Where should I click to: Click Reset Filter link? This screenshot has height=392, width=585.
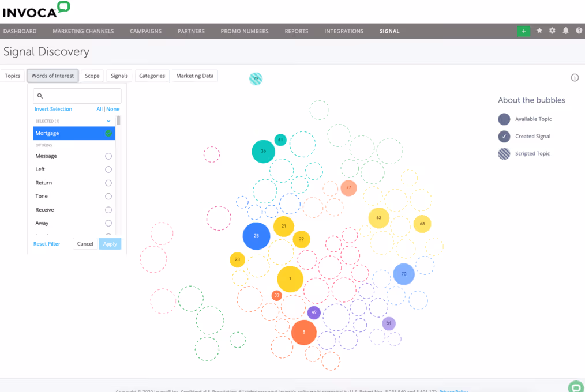click(47, 244)
